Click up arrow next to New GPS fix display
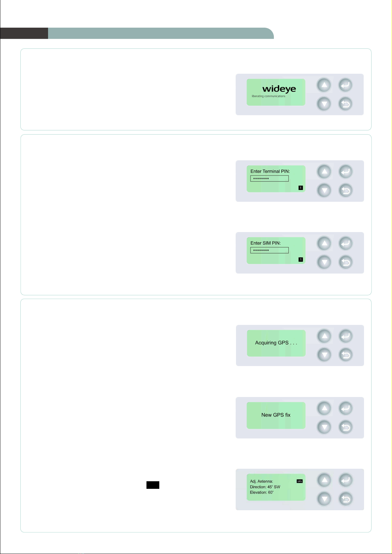 (325, 408)
